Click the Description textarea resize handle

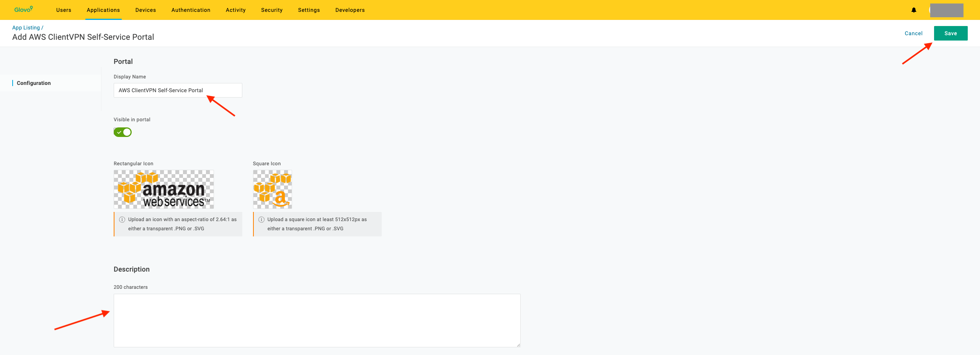pyautogui.click(x=518, y=345)
